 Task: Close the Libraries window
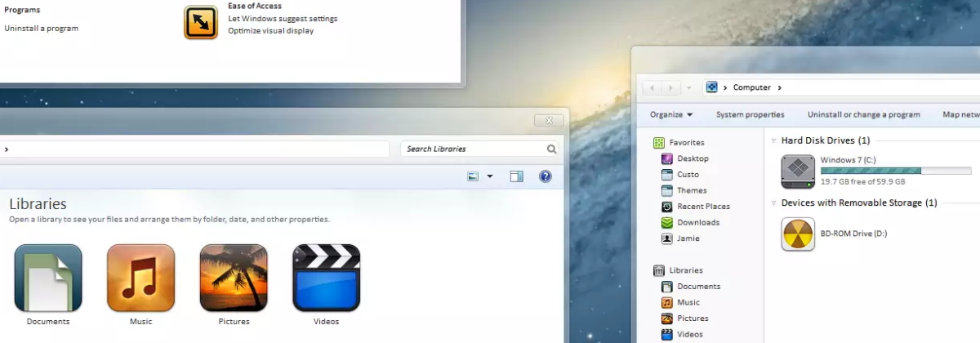[x=550, y=120]
